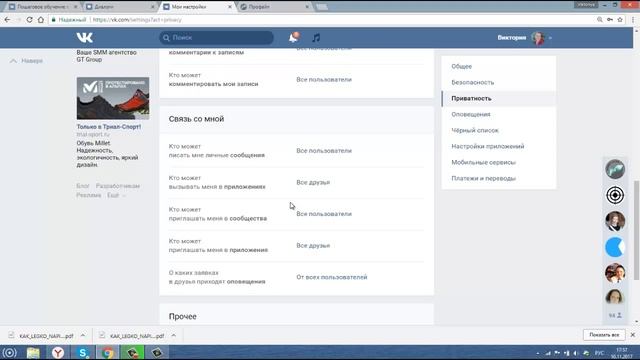
Task: Open the Блог footer link
Action: pos(82,186)
